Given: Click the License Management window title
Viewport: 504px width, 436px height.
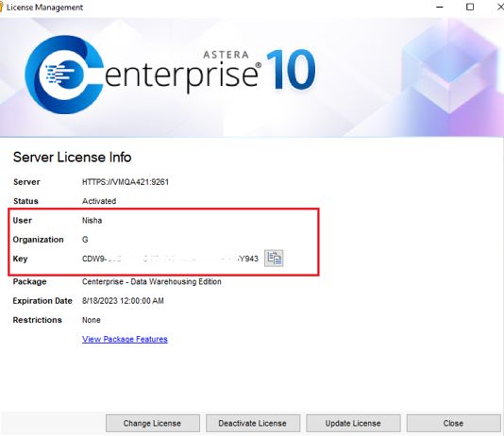Looking at the screenshot, I should pyautogui.click(x=44, y=8).
